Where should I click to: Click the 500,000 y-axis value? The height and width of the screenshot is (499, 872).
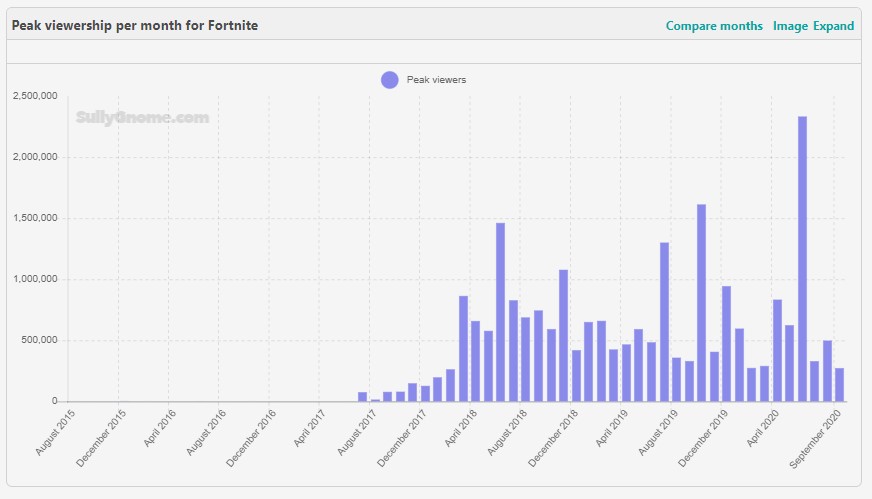(x=39, y=340)
